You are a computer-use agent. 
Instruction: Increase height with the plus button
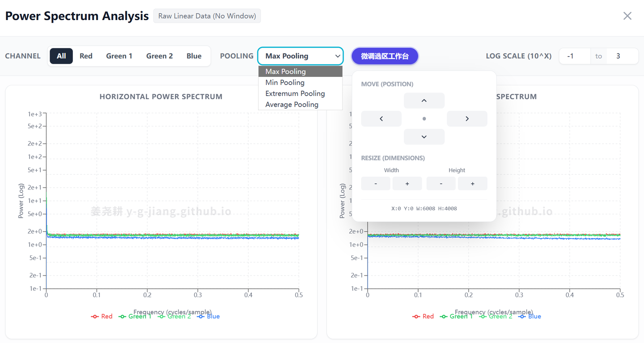pos(472,184)
